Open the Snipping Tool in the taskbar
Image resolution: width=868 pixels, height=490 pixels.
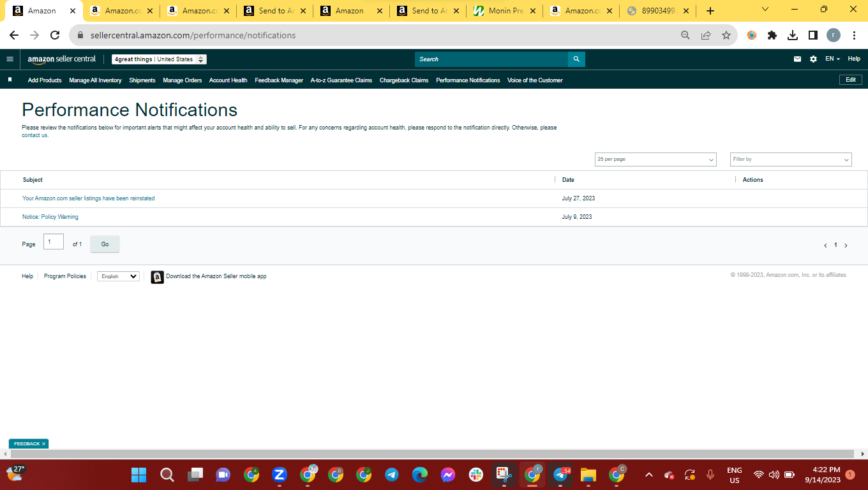504,475
